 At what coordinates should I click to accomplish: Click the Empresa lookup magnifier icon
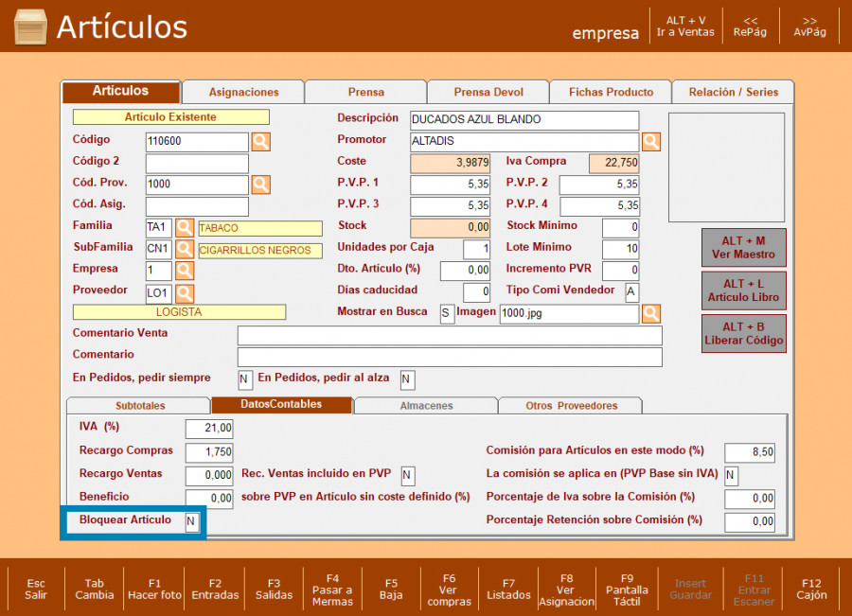click(185, 272)
